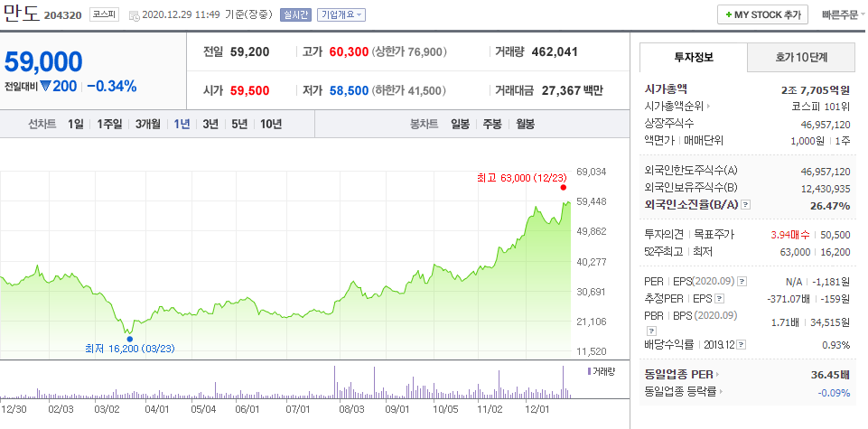Viewport: 868px width, 429px height.
Task: Click the 거래량 value 462,041
Action: 554,52
